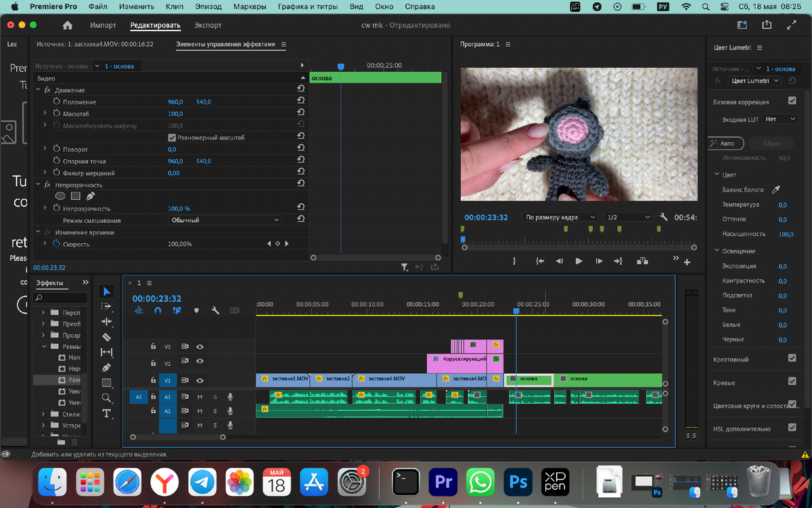Open the Графика и титры menu
This screenshot has width=812, height=508.
pyautogui.click(x=308, y=7)
